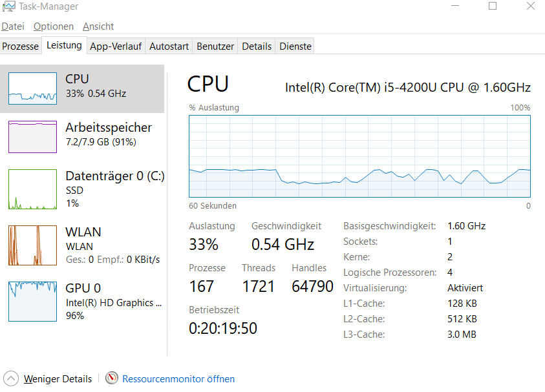Select the CPU graph in the sidebar
Screen dimensions: 545x392
tap(82, 87)
